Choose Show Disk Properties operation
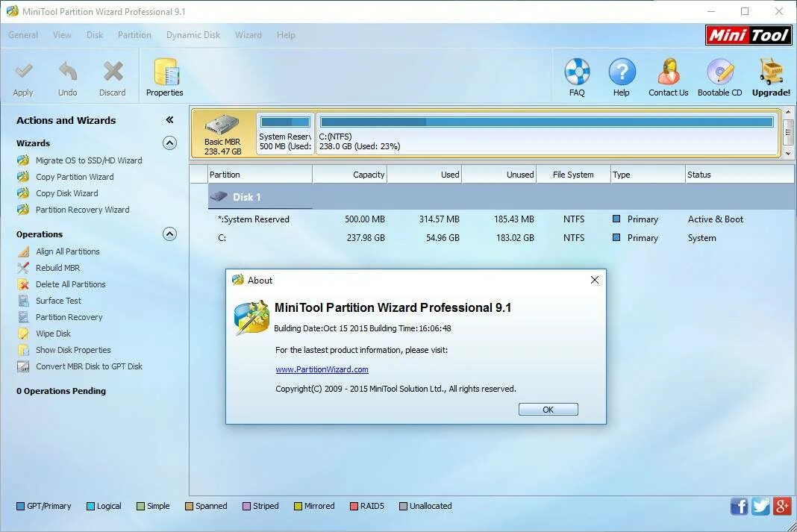The image size is (797, 532). 73,350
